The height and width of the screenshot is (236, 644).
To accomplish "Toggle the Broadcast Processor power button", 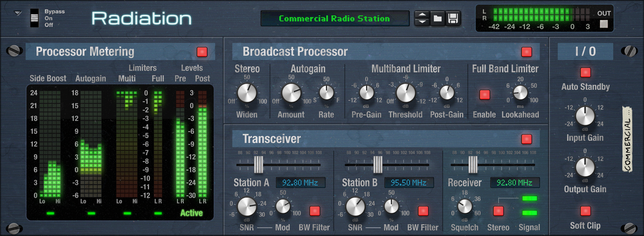I will [526, 52].
